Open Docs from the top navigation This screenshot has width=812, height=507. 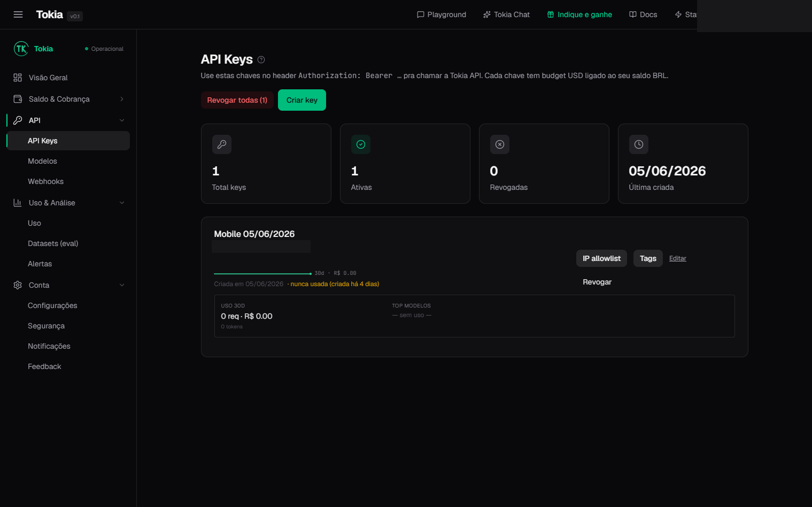(643, 14)
